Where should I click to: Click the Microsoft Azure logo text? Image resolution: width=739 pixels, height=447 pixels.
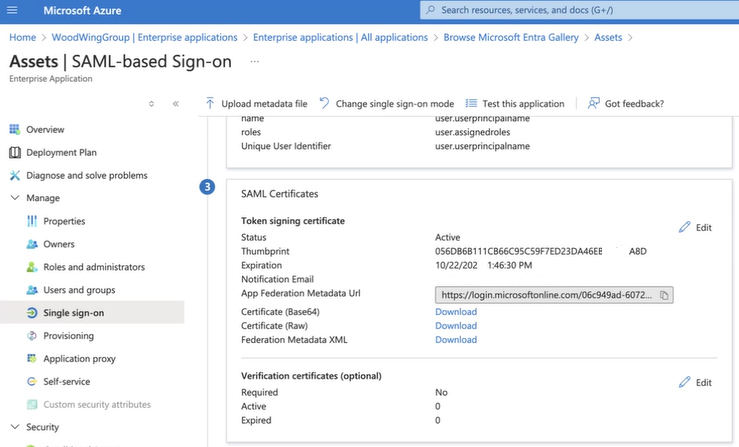[x=82, y=10]
